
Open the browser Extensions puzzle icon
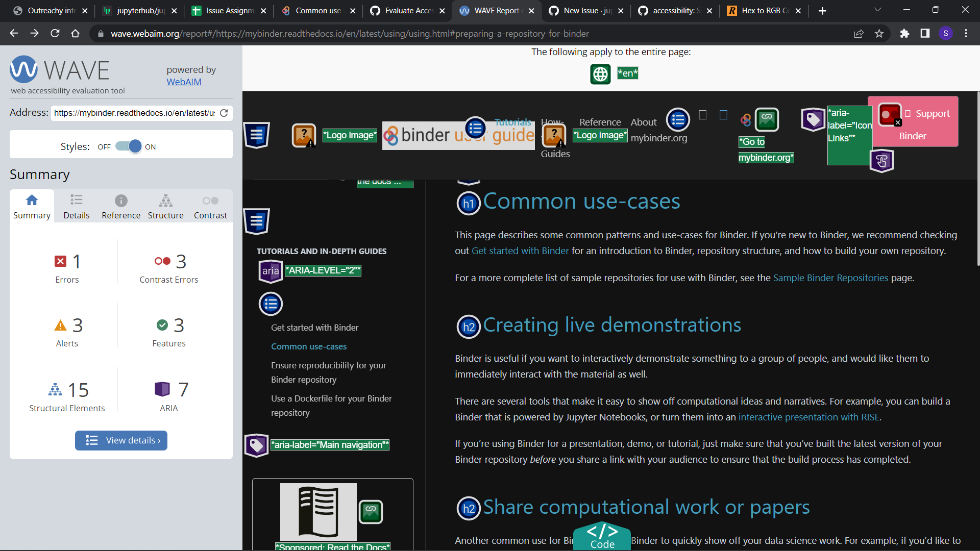pyautogui.click(x=904, y=34)
